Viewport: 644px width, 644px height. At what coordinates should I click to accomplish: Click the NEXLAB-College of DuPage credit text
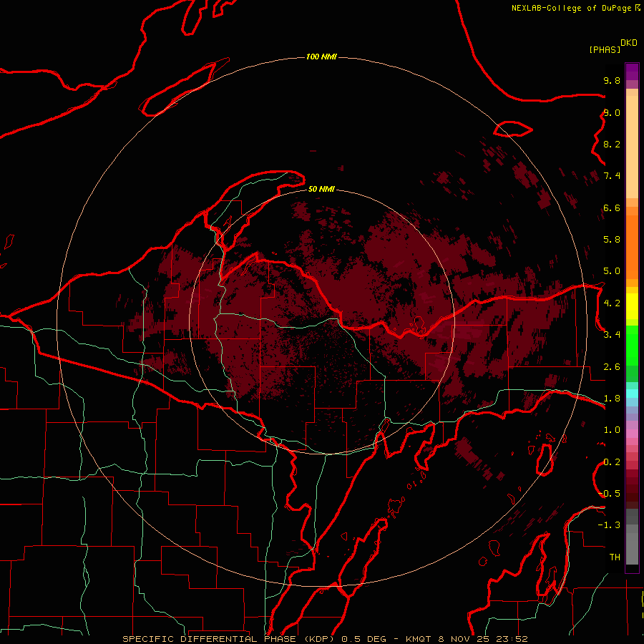tap(571, 8)
